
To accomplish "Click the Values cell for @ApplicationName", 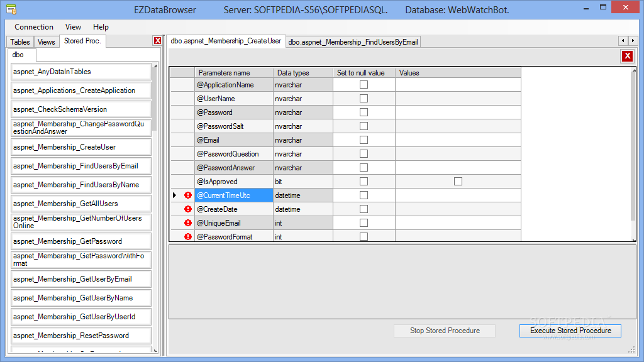I will (x=458, y=85).
